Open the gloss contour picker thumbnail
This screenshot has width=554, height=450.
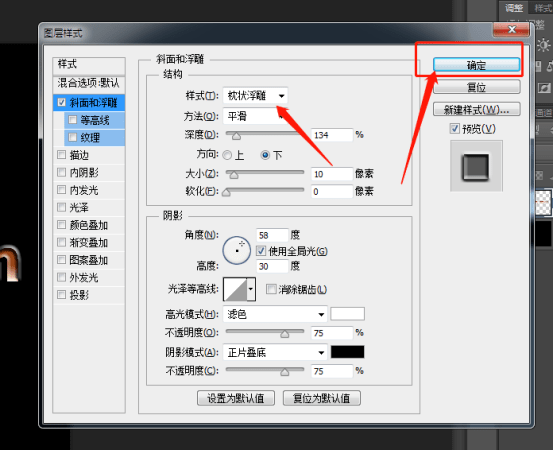click(235, 289)
